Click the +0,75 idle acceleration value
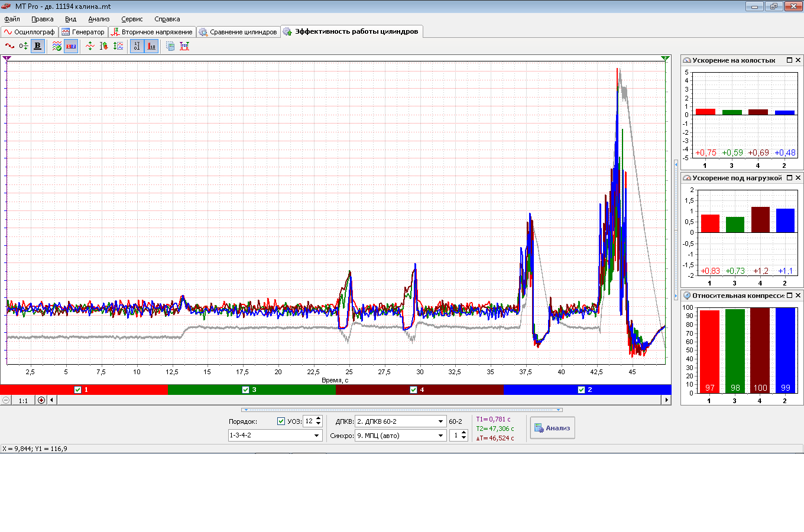This screenshot has width=804, height=532. (x=705, y=153)
